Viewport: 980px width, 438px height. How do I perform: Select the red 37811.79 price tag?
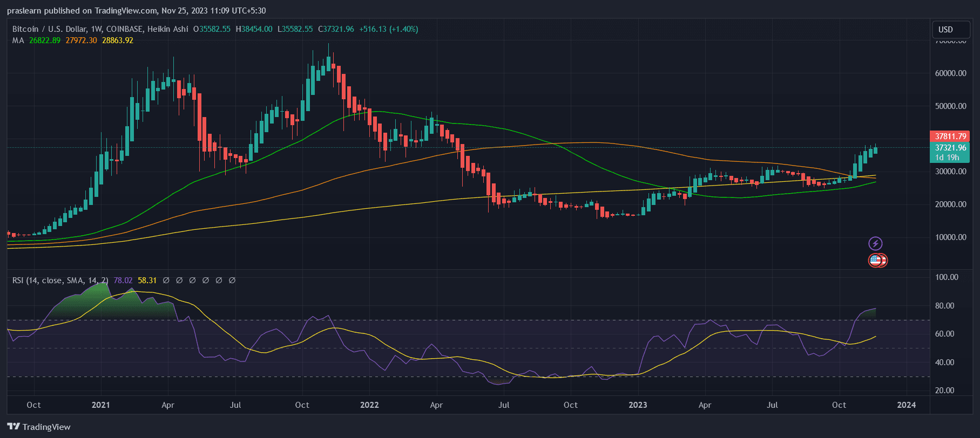tap(950, 136)
